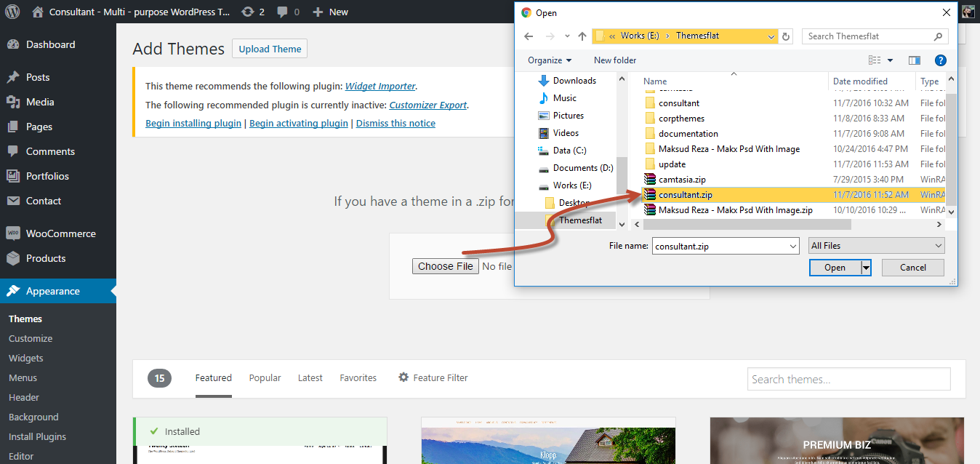Image resolution: width=980 pixels, height=464 pixels.
Task: Click the Feature Filter gear icon
Action: click(403, 377)
